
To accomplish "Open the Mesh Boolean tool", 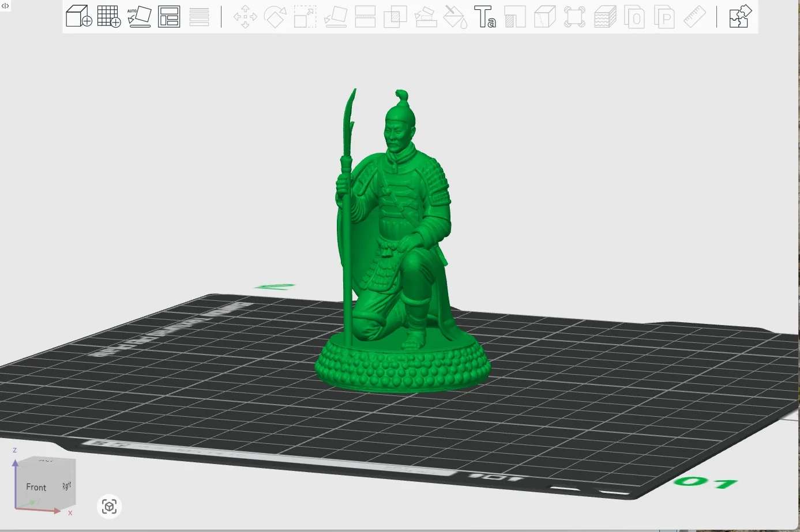I will [x=395, y=17].
